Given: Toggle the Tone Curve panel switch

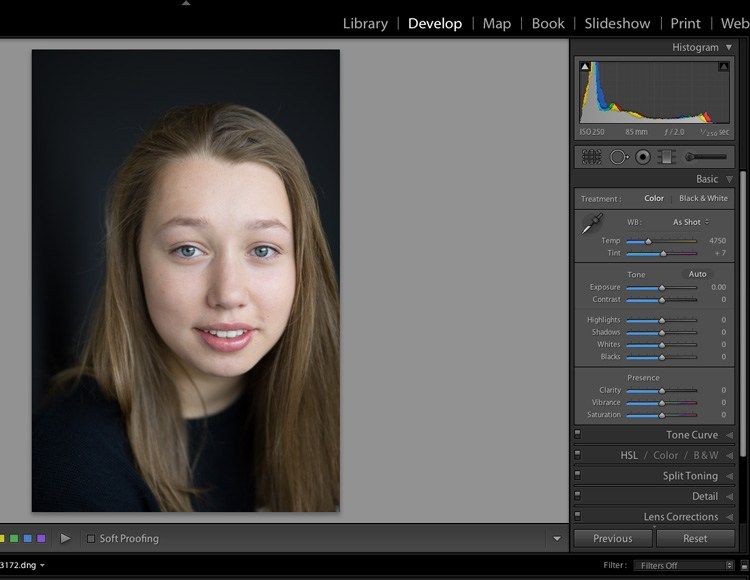Looking at the screenshot, I should point(578,435).
